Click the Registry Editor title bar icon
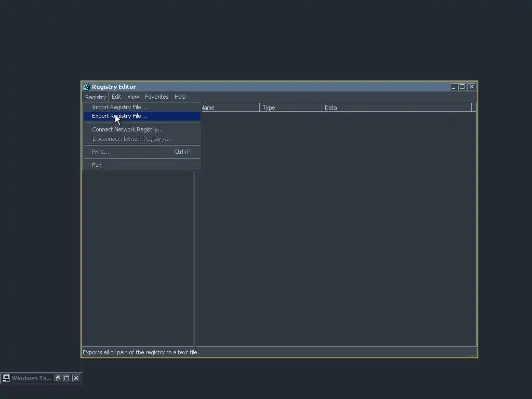This screenshot has width=532, height=399. pyautogui.click(x=87, y=87)
